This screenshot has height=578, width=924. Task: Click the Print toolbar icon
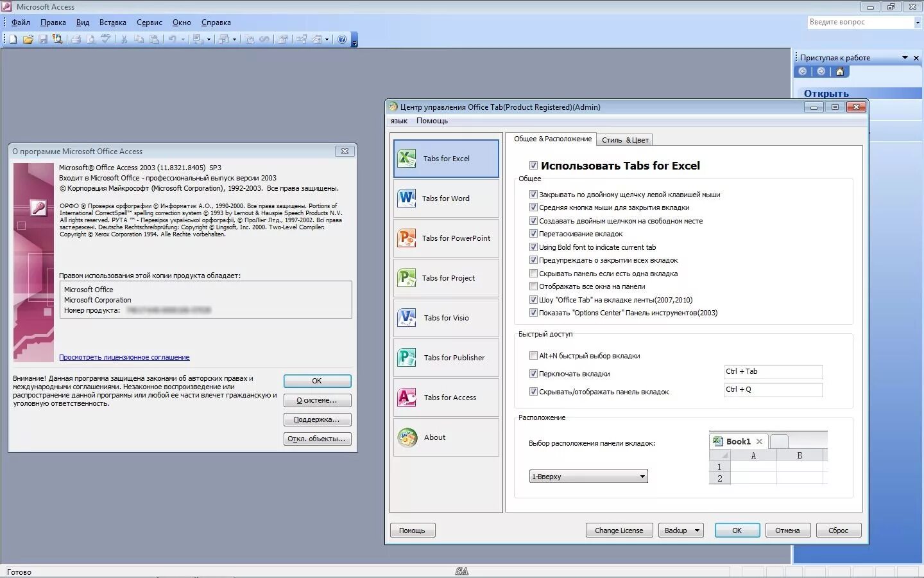[76, 39]
